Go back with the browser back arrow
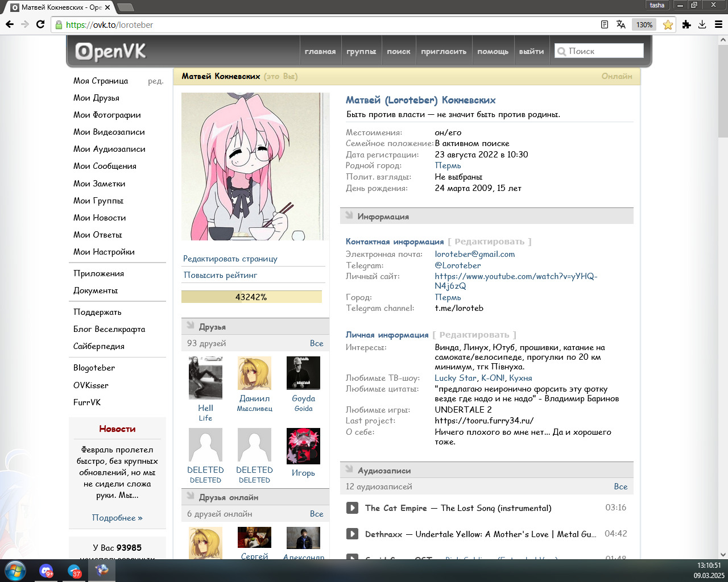728x582 pixels. [x=9, y=24]
